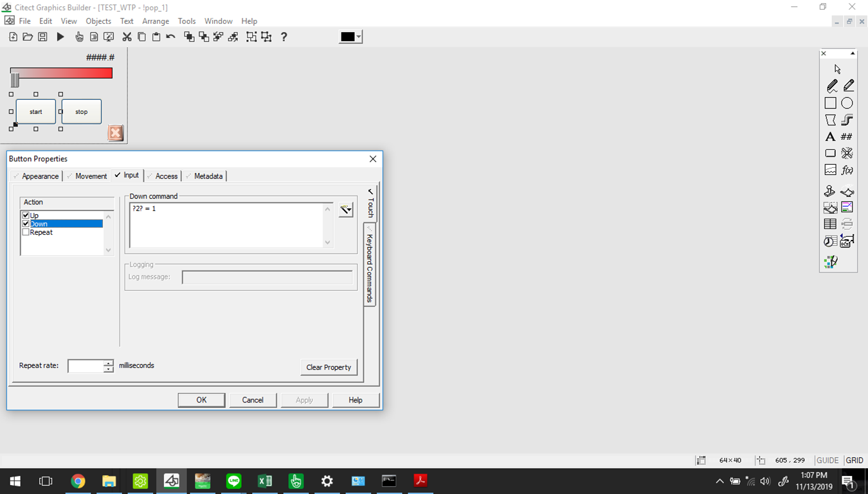Click the red gradient bar on page
The width and height of the screenshot is (868, 494).
pos(61,73)
